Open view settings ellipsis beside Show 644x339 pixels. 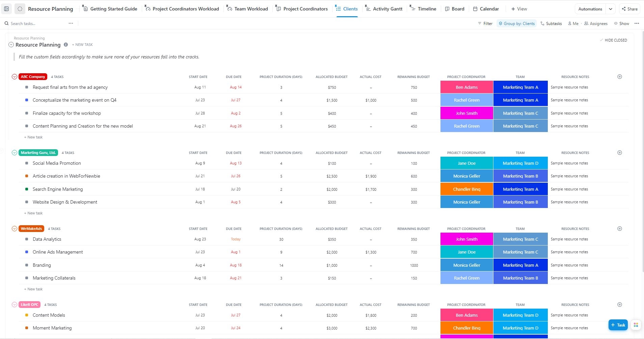(x=637, y=23)
